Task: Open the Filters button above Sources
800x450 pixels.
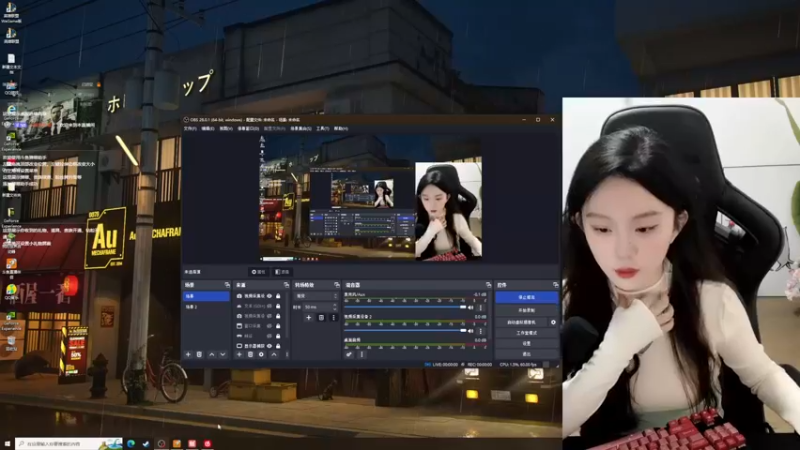Action: (282, 272)
